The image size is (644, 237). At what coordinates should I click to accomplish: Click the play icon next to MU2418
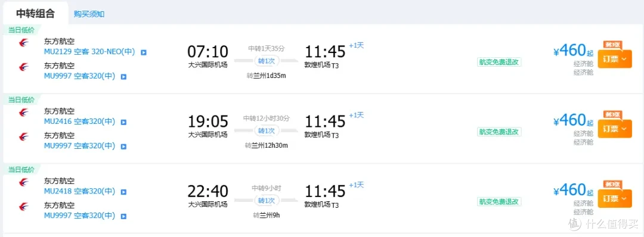(x=123, y=192)
